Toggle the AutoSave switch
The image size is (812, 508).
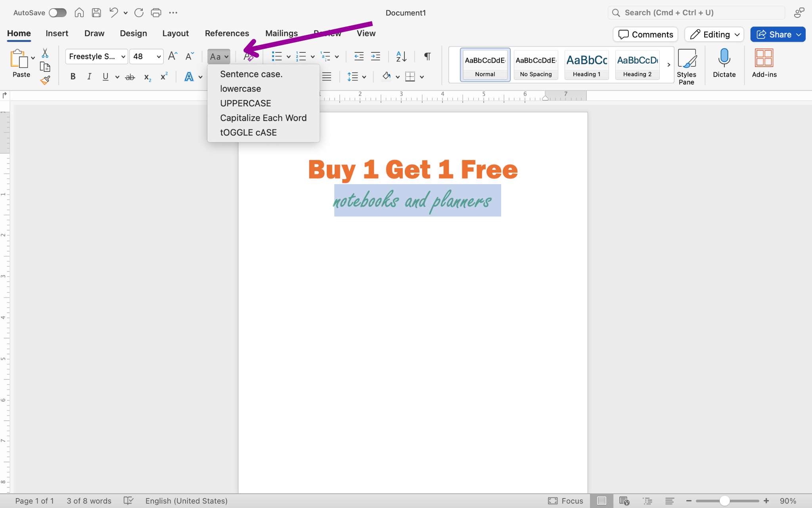tap(57, 13)
